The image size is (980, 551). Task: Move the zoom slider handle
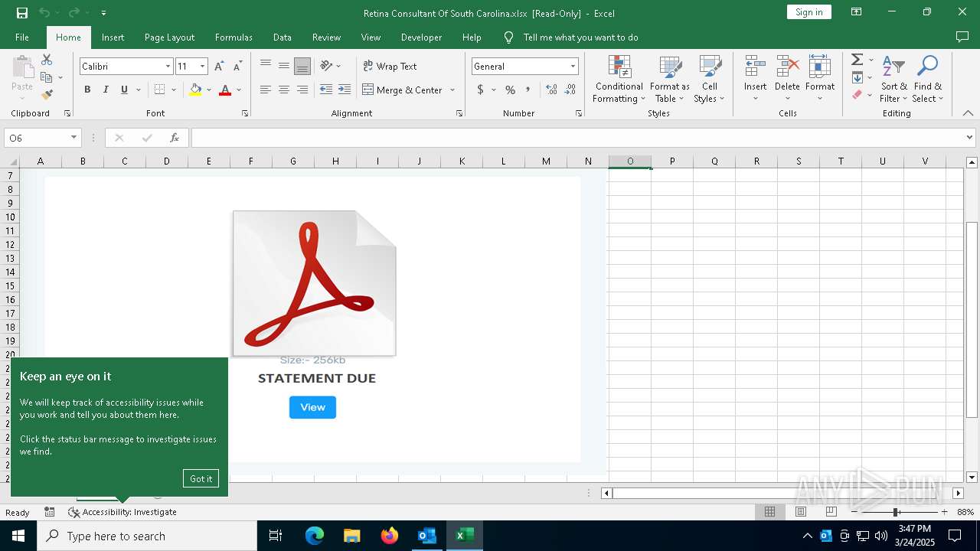pos(896,512)
